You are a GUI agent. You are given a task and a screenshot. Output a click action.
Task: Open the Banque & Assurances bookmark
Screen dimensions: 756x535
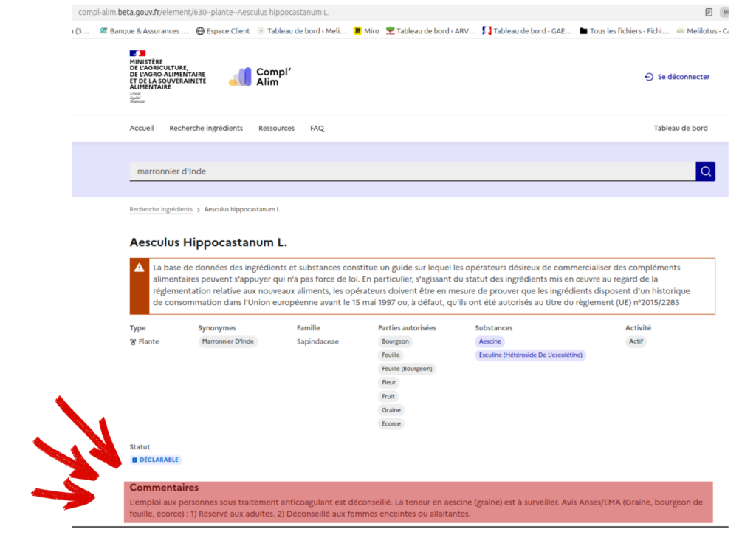(143, 31)
